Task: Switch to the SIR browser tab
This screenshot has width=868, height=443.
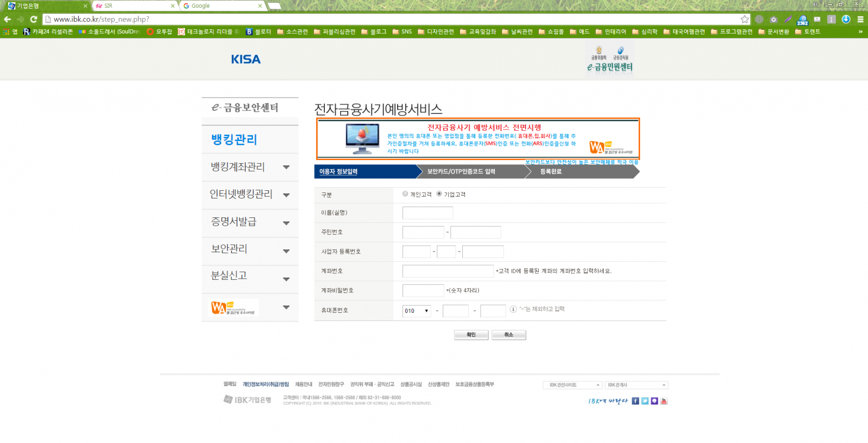Action: pos(133,6)
